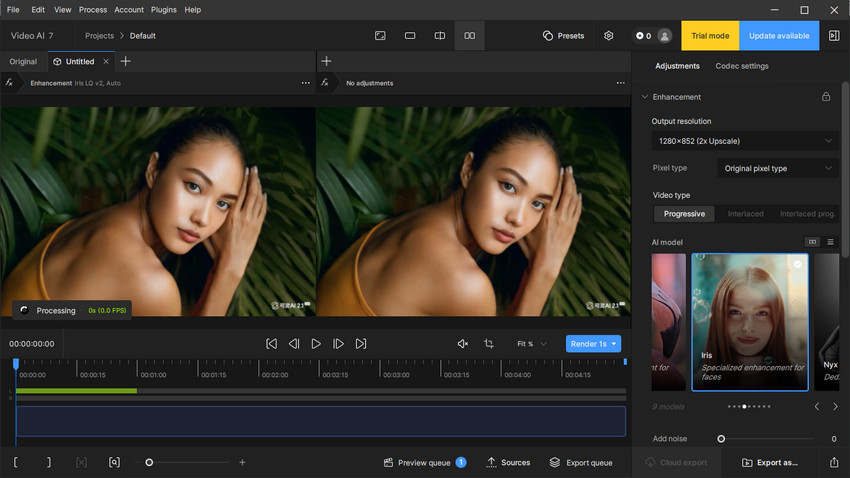
Task: Click Update available button
Action: pyautogui.click(x=779, y=36)
